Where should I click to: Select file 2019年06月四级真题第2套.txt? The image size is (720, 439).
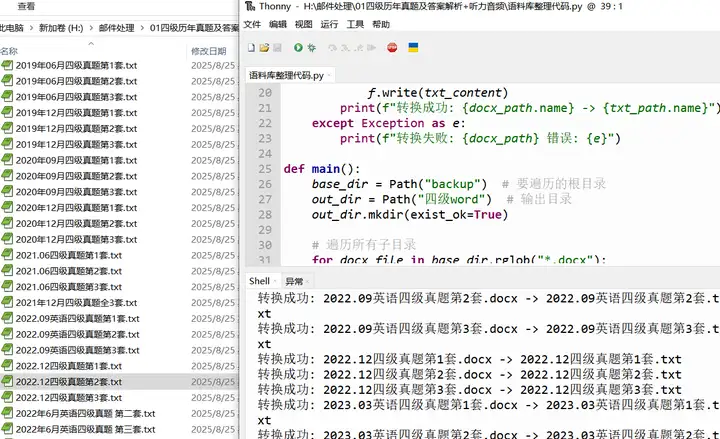(x=76, y=81)
